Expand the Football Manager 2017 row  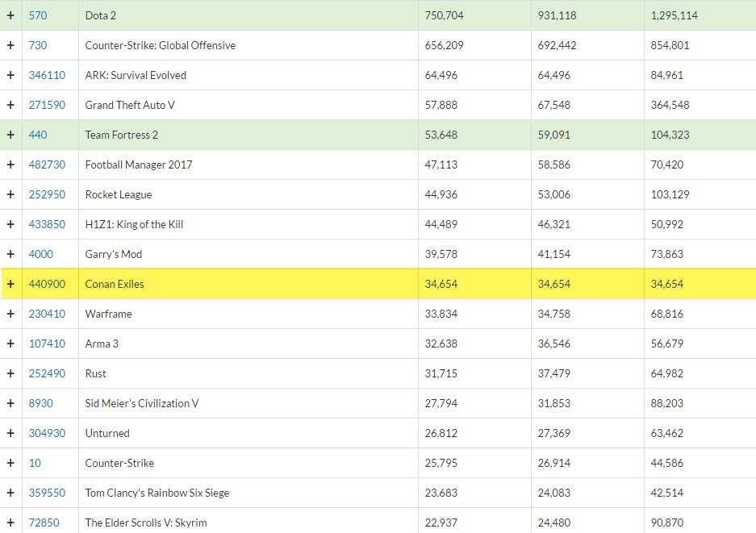(10, 164)
